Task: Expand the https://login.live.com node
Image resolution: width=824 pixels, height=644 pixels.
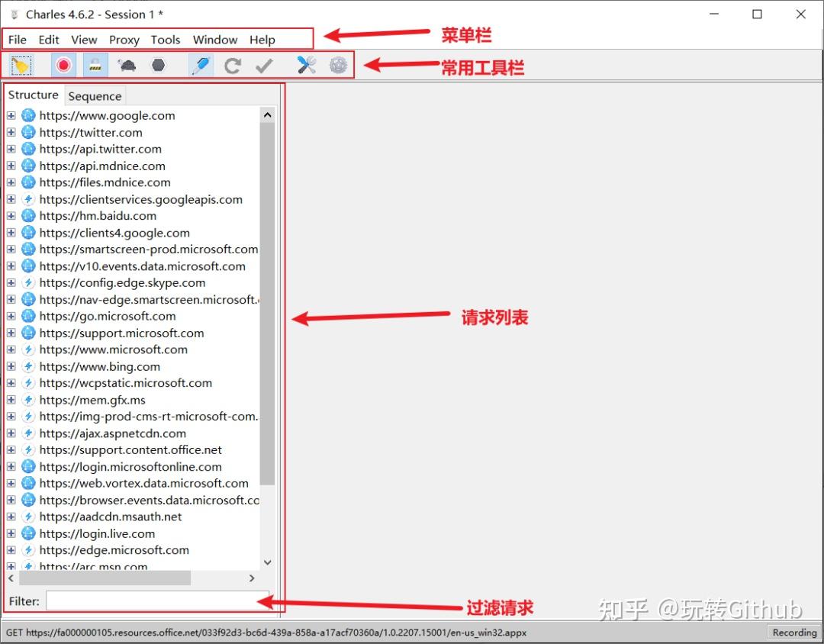Action: (x=11, y=533)
